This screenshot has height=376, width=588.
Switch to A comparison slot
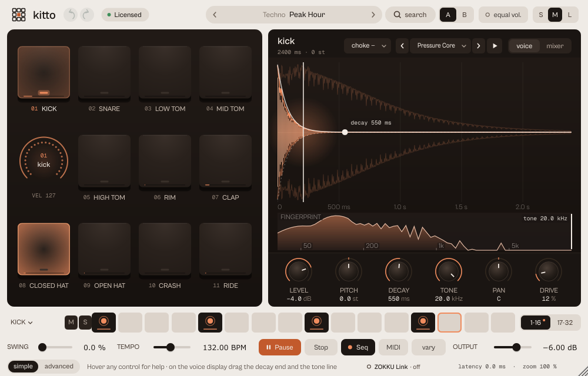[x=447, y=15]
